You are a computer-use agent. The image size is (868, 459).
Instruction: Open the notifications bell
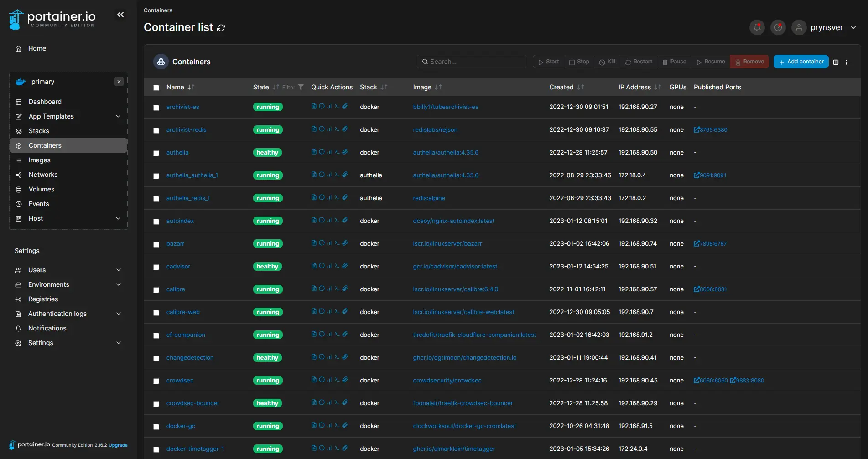point(757,27)
